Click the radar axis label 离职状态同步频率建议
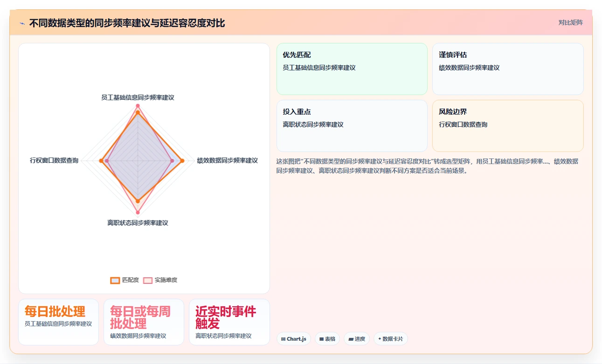Viewport: 602px width, 364px height. [x=138, y=223]
